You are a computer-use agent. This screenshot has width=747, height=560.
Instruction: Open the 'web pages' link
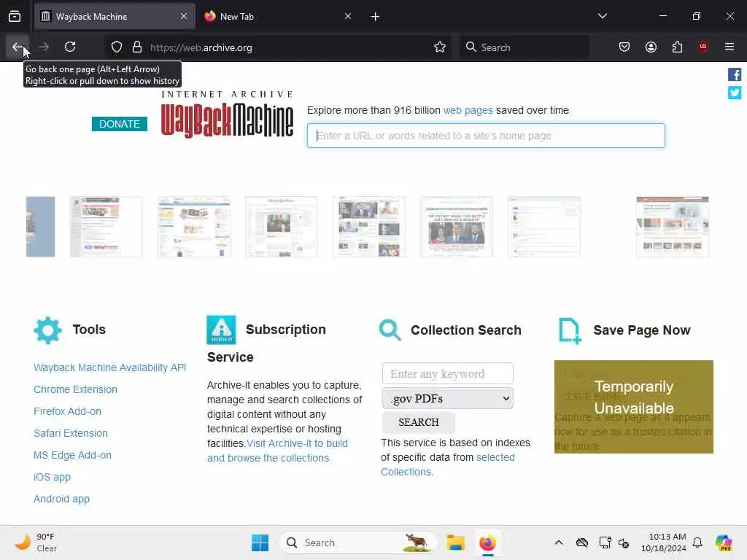[x=468, y=111]
